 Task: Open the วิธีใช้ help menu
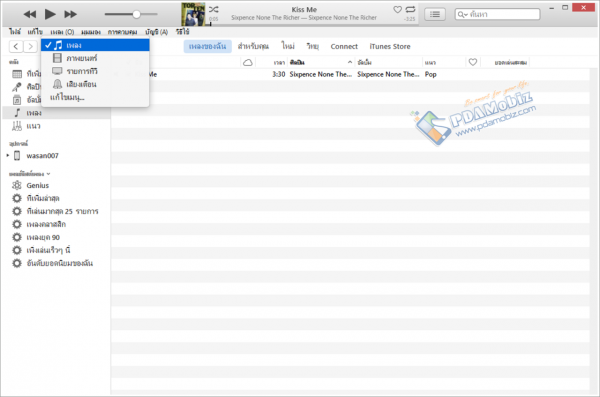[183, 32]
